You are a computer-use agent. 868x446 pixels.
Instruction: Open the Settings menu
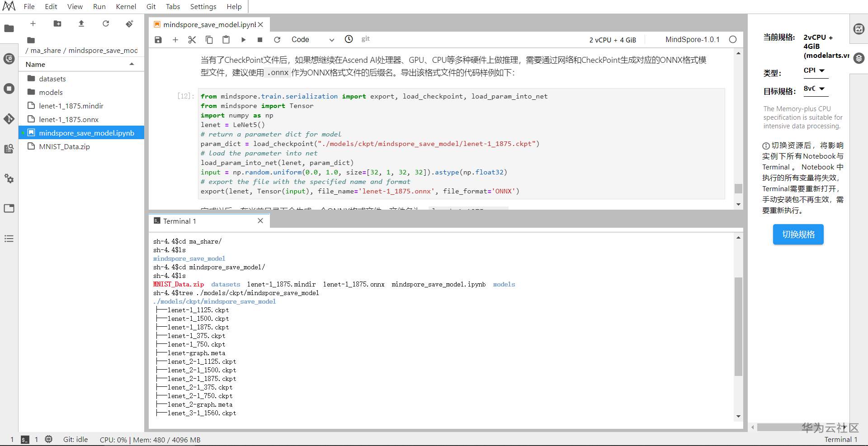click(x=203, y=6)
